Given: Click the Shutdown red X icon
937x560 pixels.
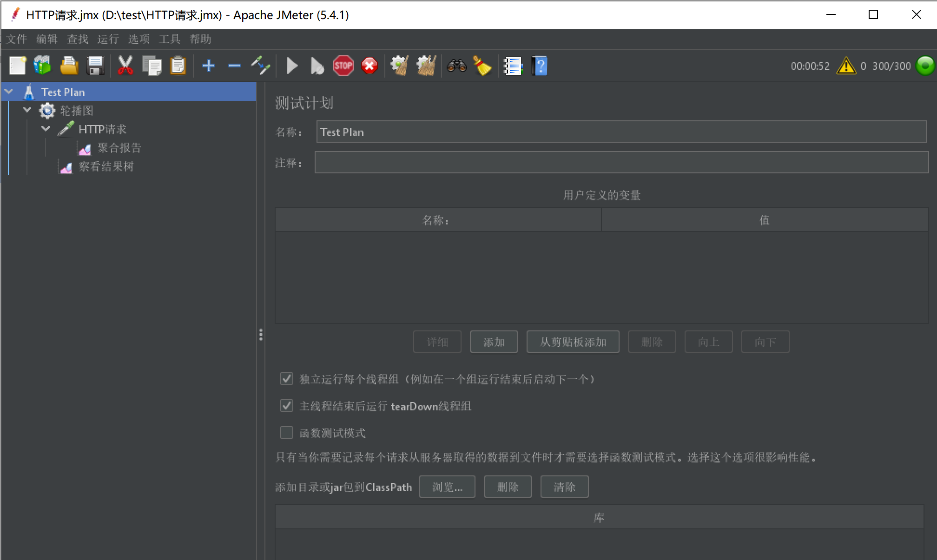Looking at the screenshot, I should 370,66.
